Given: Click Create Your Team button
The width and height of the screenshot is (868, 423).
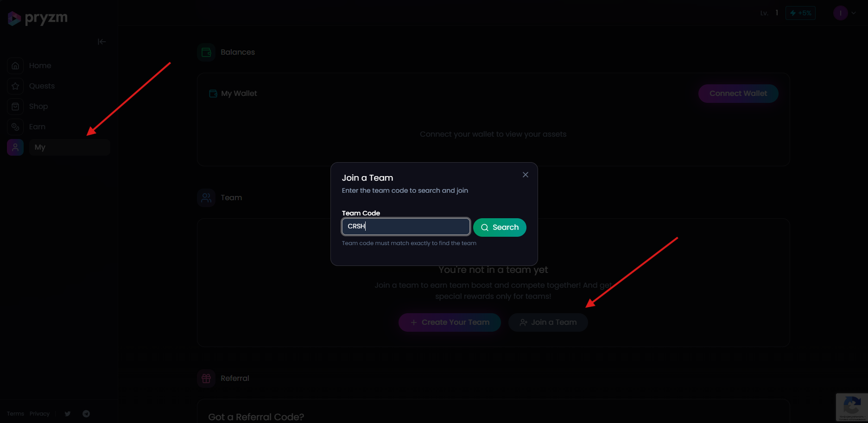Looking at the screenshot, I should pos(450,322).
